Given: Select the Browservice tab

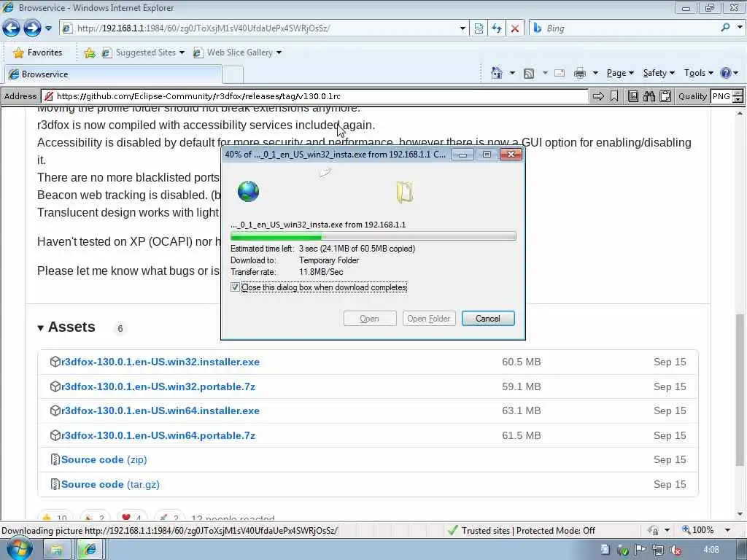Looking at the screenshot, I should click(112, 74).
